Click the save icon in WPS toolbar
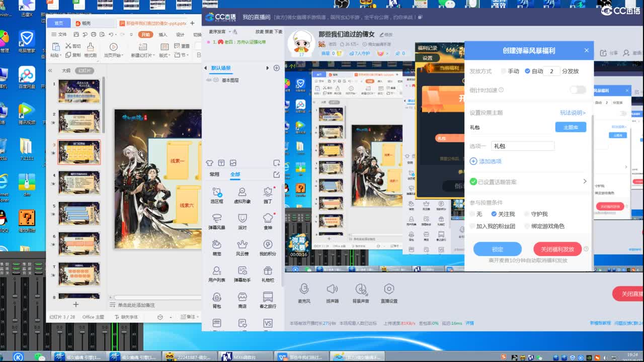 tap(76, 35)
